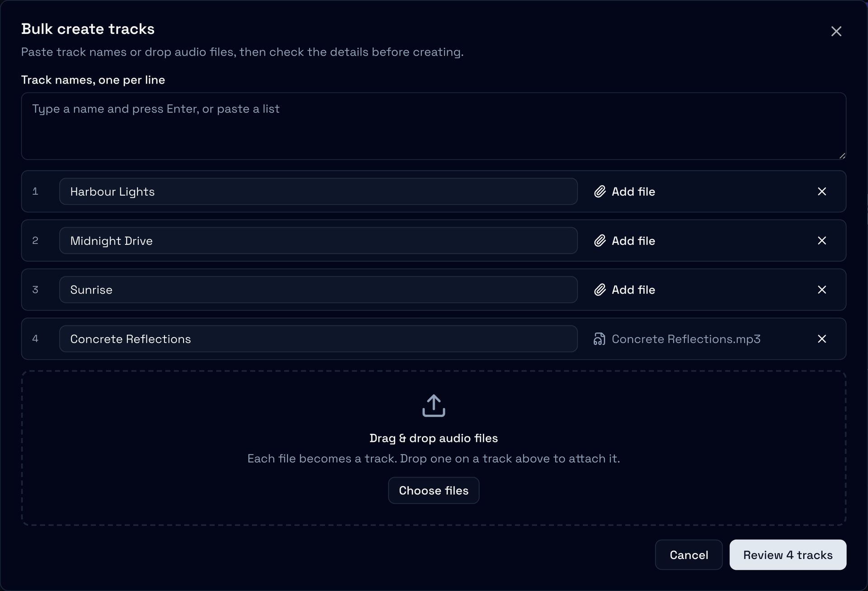Edit the Midnight Drive track name field

(318, 241)
